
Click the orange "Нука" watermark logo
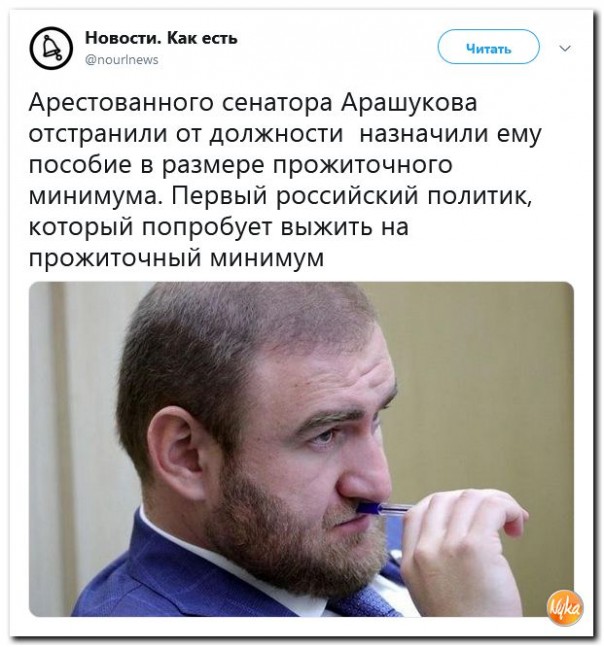coord(564,607)
